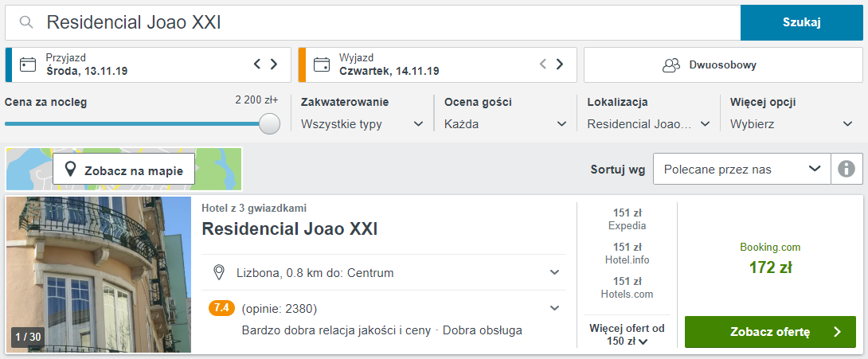
Task: Open the Lokalizacja dropdown
Action: pos(648,124)
